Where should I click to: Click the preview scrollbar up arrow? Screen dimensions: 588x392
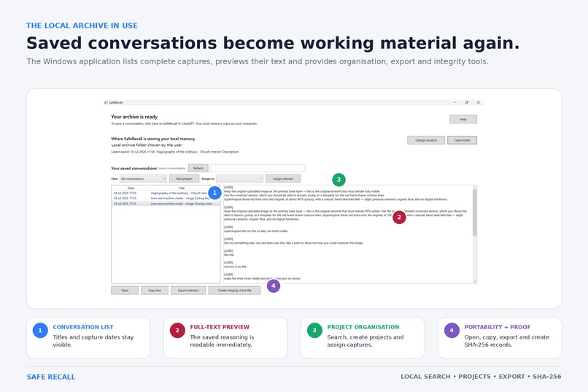pyautogui.click(x=475, y=187)
